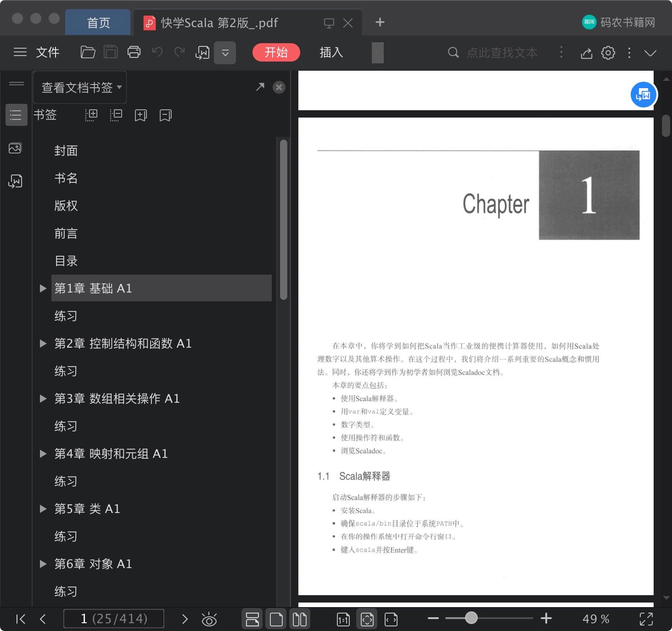Click the zoom slider handle
Screen dimensions: 672x631
tap(471, 618)
